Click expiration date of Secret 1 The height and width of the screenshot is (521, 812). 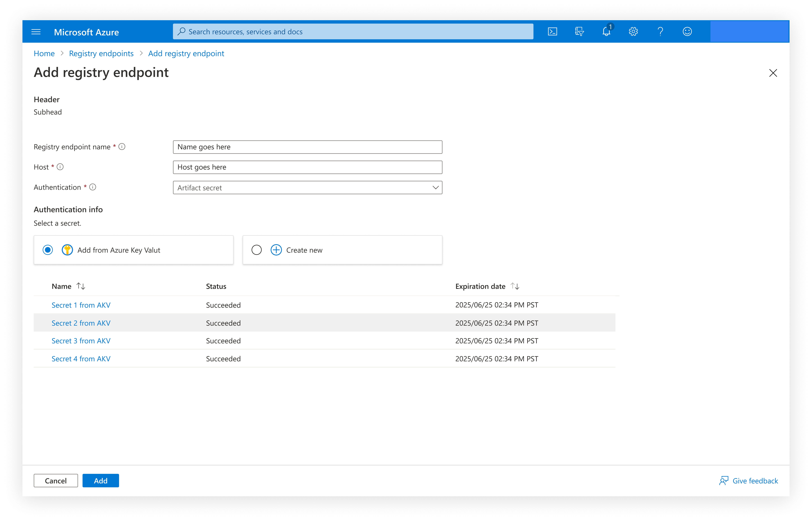pyautogui.click(x=497, y=305)
